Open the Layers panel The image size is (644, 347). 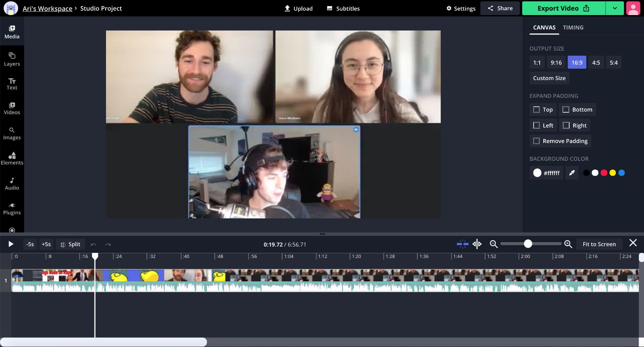12,59
